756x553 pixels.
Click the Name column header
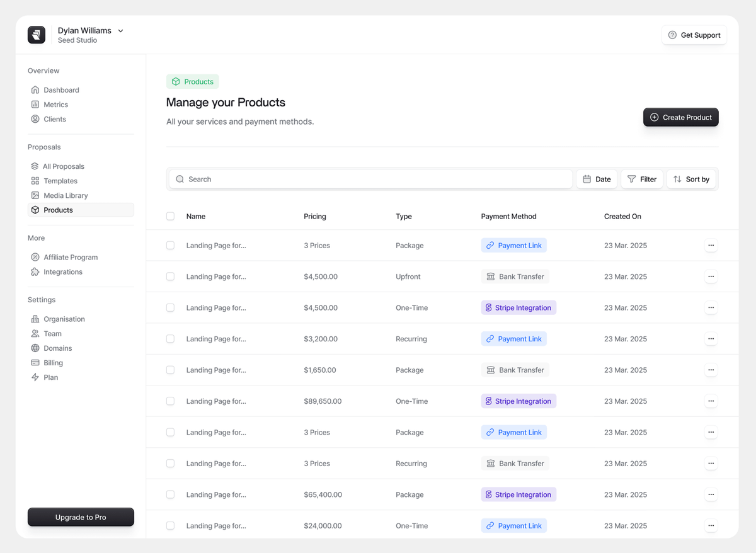[196, 216]
